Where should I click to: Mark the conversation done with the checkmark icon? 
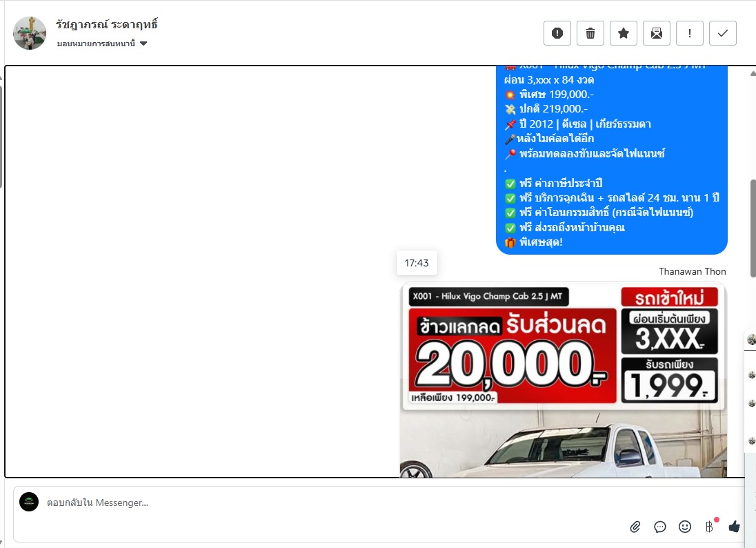coord(723,33)
